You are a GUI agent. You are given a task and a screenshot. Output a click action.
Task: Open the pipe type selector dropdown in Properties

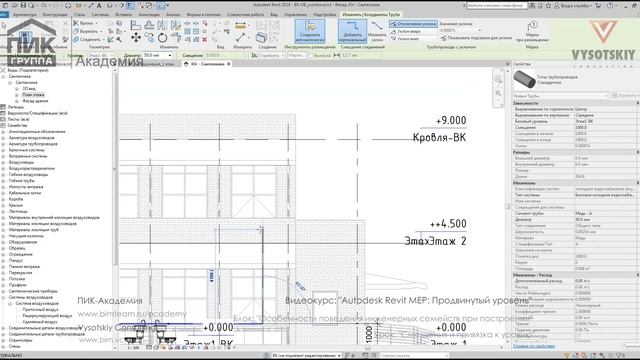click(577, 79)
